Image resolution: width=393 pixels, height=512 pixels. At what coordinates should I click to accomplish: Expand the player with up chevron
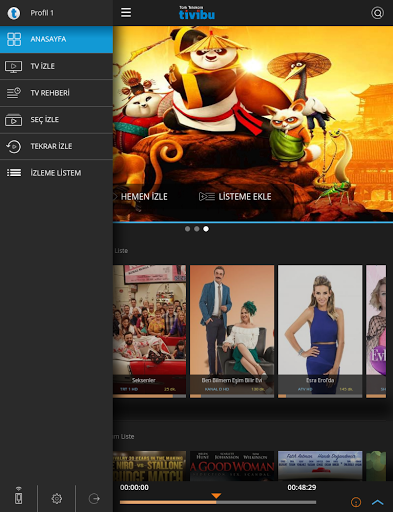click(378, 502)
